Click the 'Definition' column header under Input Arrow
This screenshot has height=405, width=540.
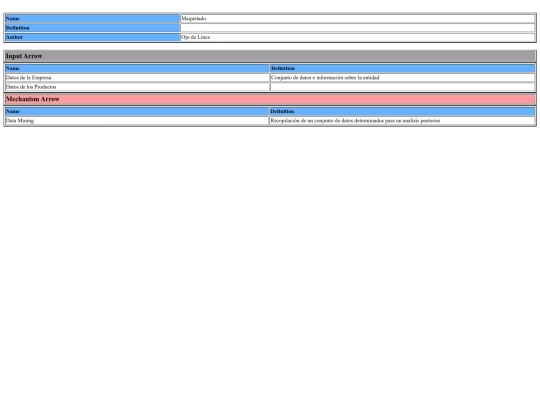(402, 69)
